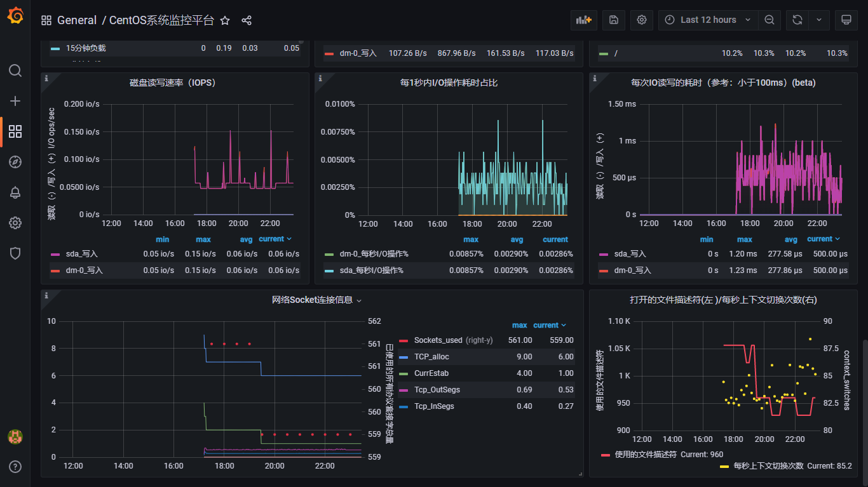
Task: Open the Create plus menu icon
Action: coord(15,101)
